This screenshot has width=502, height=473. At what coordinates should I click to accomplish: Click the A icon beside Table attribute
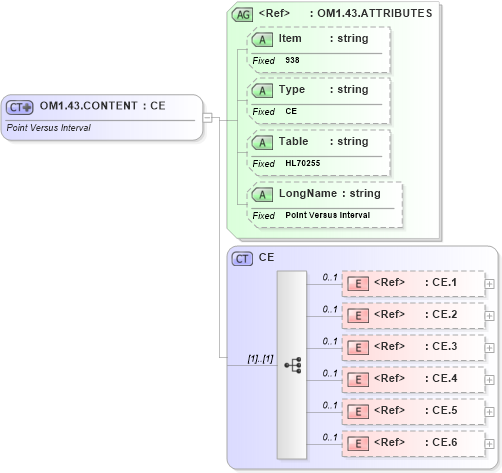click(262, 143)
